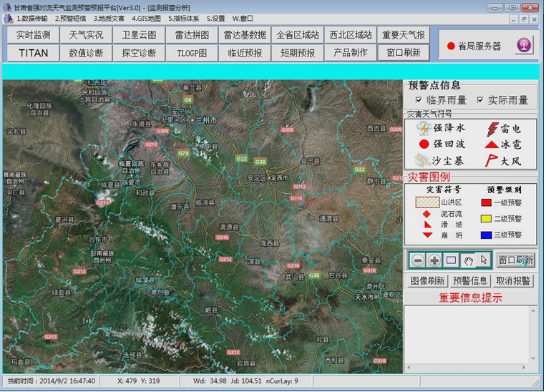This screenshot has width=546, height=392.
Task: Click the child window icon beside menu
Action: coord(9,19)
